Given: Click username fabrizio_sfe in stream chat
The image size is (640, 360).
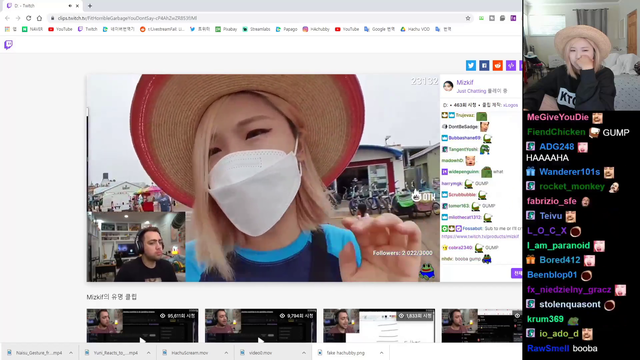Looking at the screenshot, I should coord(551,201).
